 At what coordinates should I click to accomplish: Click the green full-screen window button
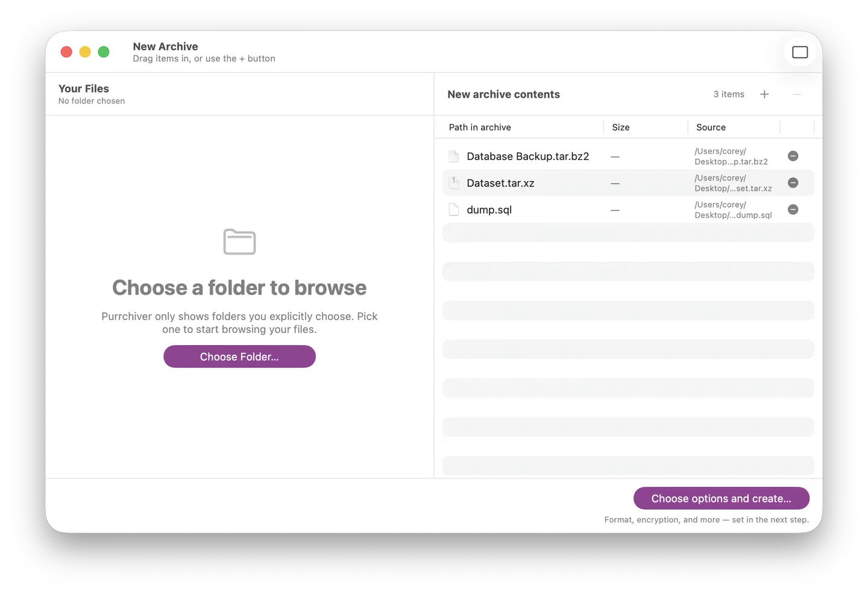[x=104, y=52]
